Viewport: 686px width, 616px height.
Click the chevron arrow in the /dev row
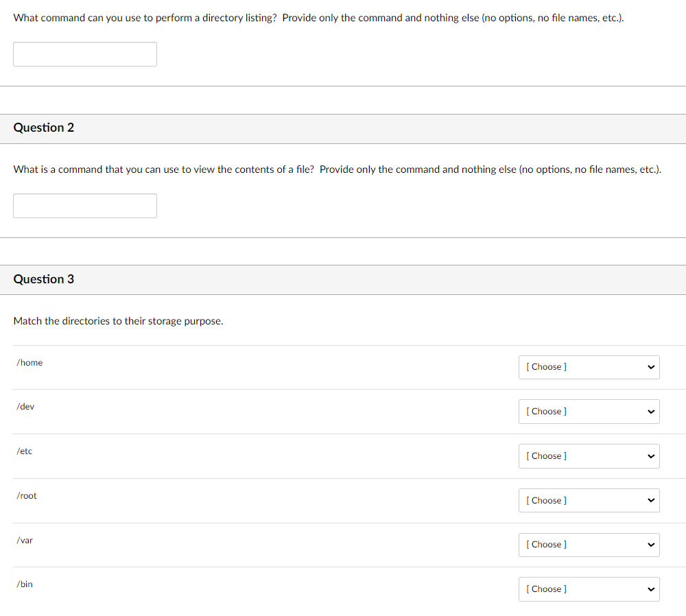click(651, 412)
